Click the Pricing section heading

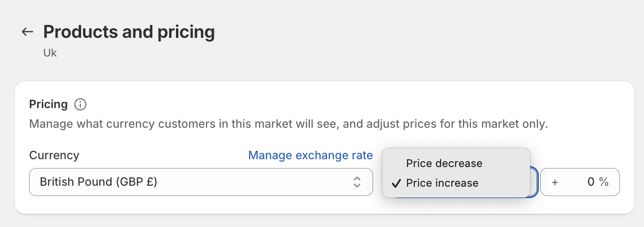(49, 104)
